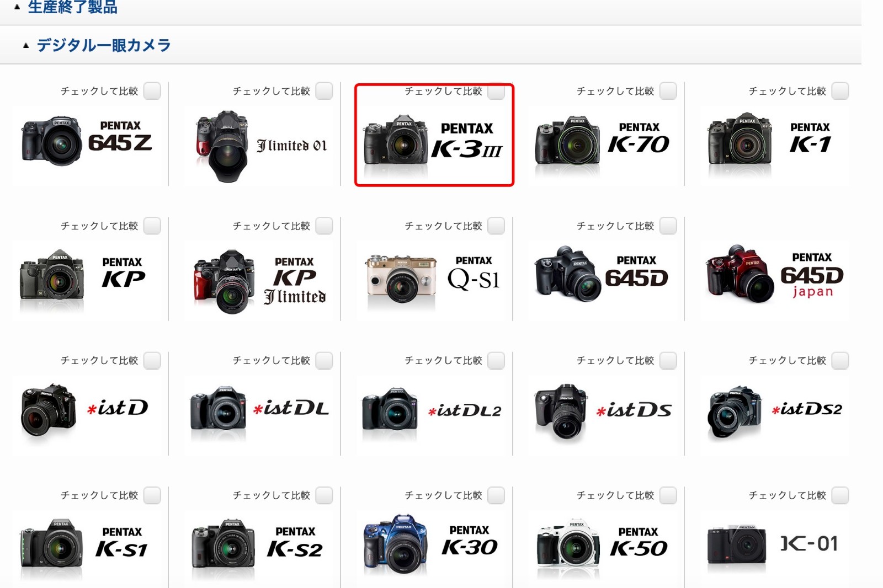The width and height of the screenshot is (883, 588).
Task: Open the PENTAX K-70 camera image
Action: click(567, 140)
